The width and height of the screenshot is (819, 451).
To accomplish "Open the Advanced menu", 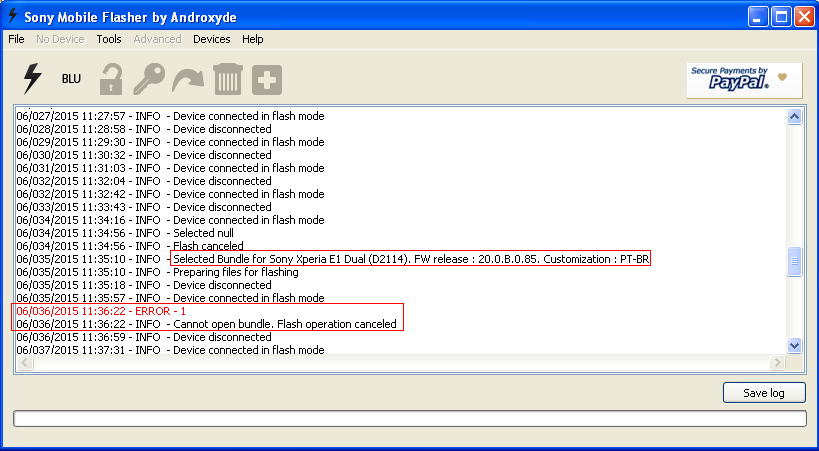I will pyautogui.click(x=157, y=39).
